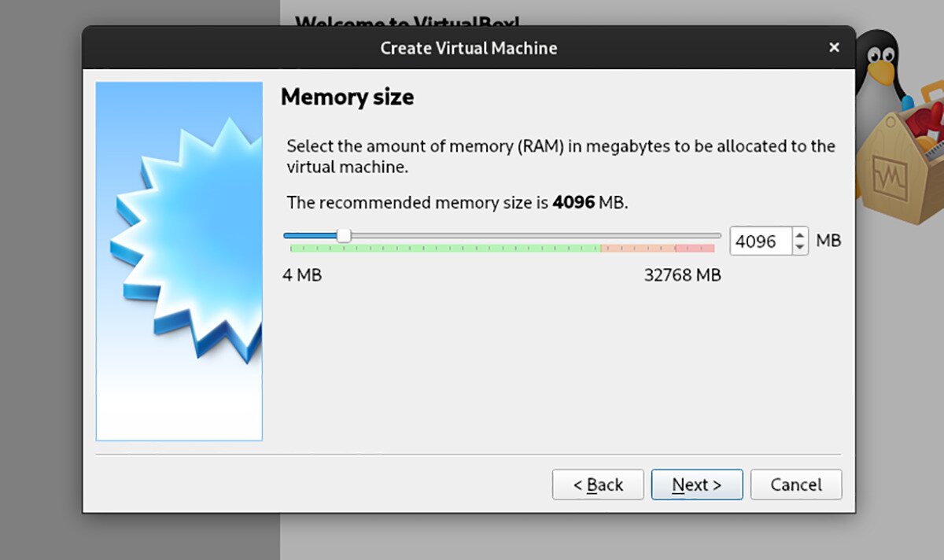The width and height of the screenshot is (944, 560).
Task: Click the memory slider handle
Action: pos(344,234)
